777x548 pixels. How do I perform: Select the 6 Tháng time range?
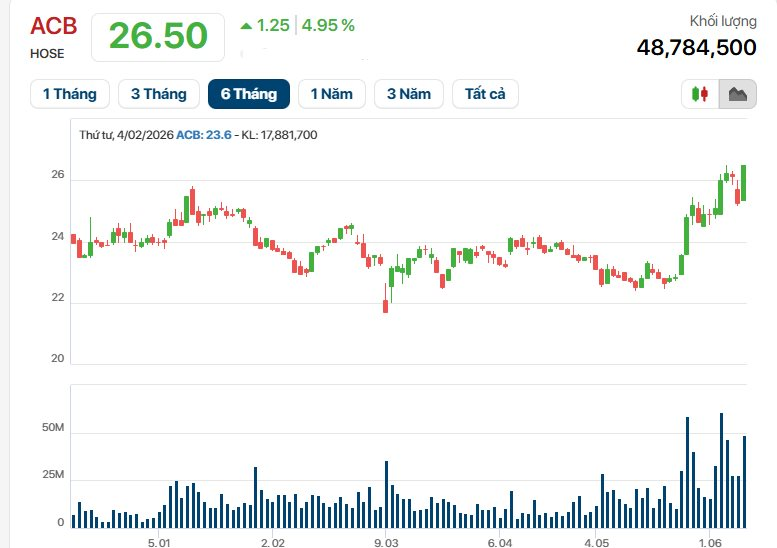[x=249, y=94]
